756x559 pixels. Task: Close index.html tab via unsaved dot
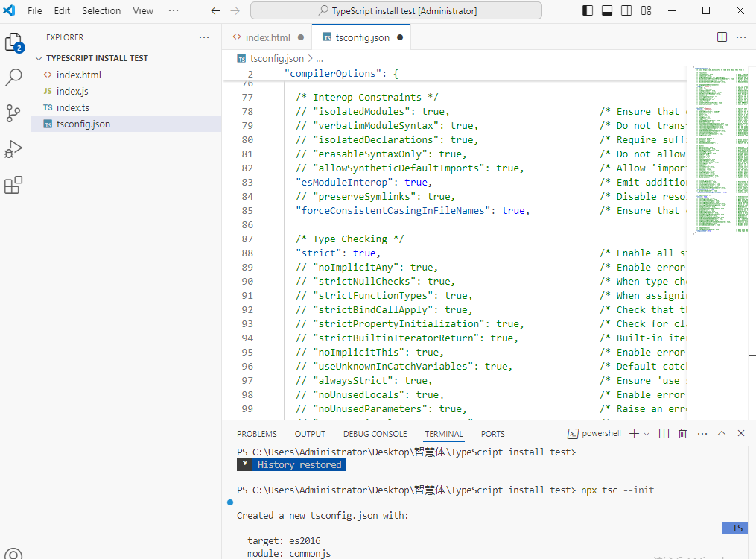point(301,37)
